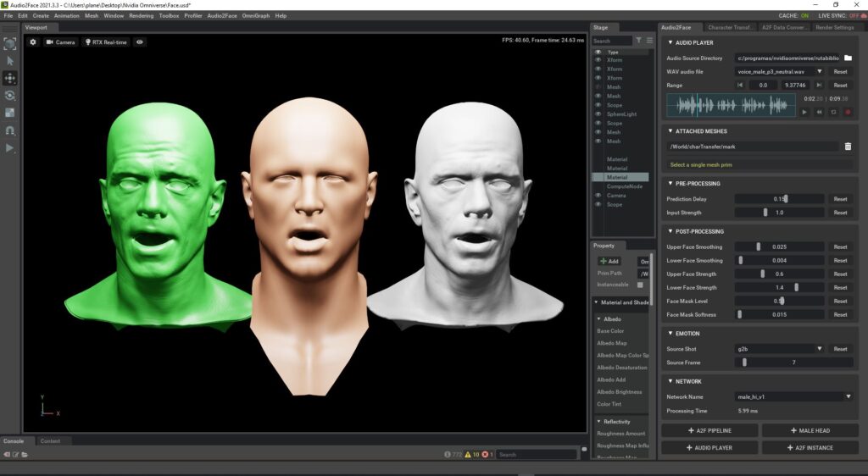Open the Network Name dropdown
The image size is (868, 476).
point(848,396)
